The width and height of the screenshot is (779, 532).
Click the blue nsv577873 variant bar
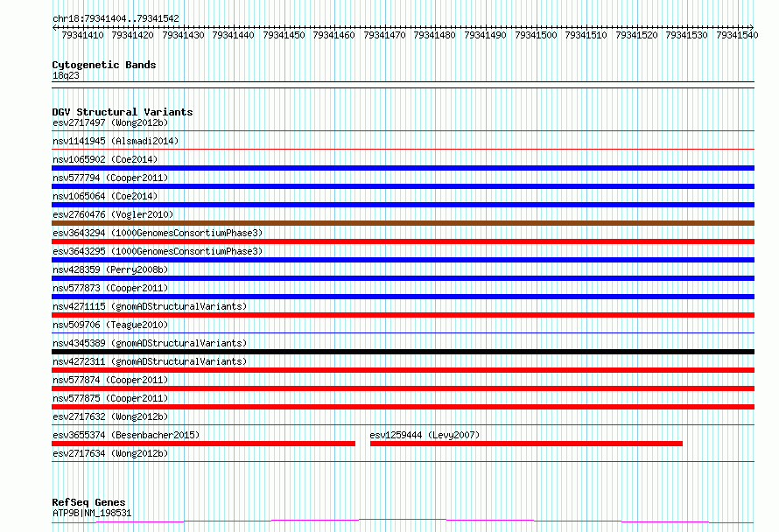click(x=403, y=297)
